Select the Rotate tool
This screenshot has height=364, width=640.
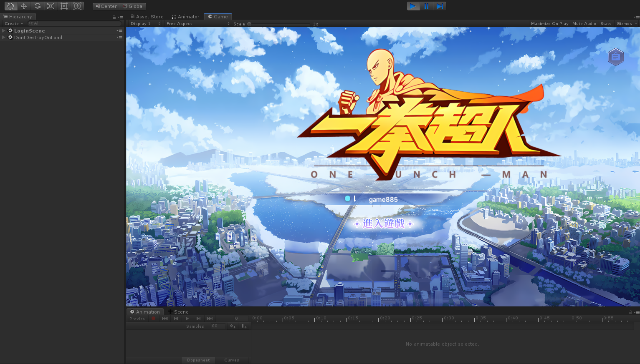[x=38, y=6]
